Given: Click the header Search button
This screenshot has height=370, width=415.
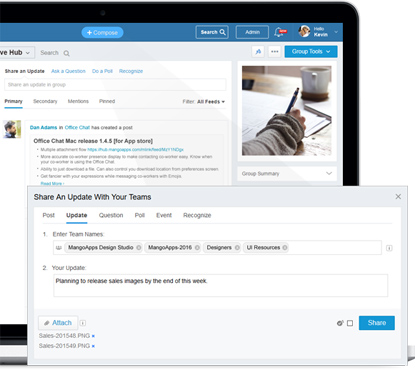Looking at the screenshot, I should pos(212,32).
